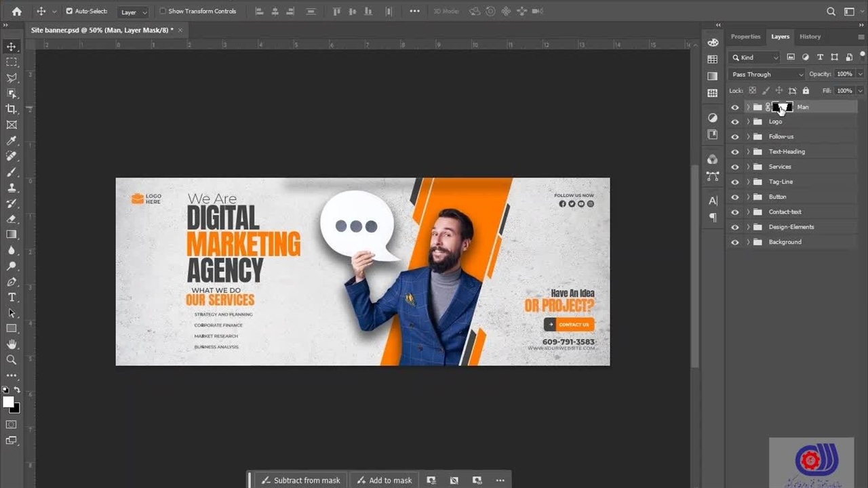Select the Type tool in toolbar

coord(12,298)
